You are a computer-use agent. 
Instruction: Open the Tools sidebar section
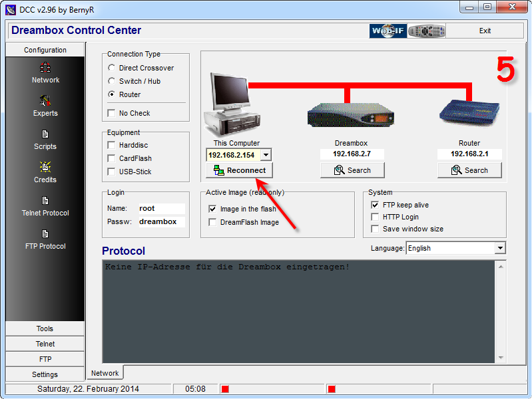point(45,329)
